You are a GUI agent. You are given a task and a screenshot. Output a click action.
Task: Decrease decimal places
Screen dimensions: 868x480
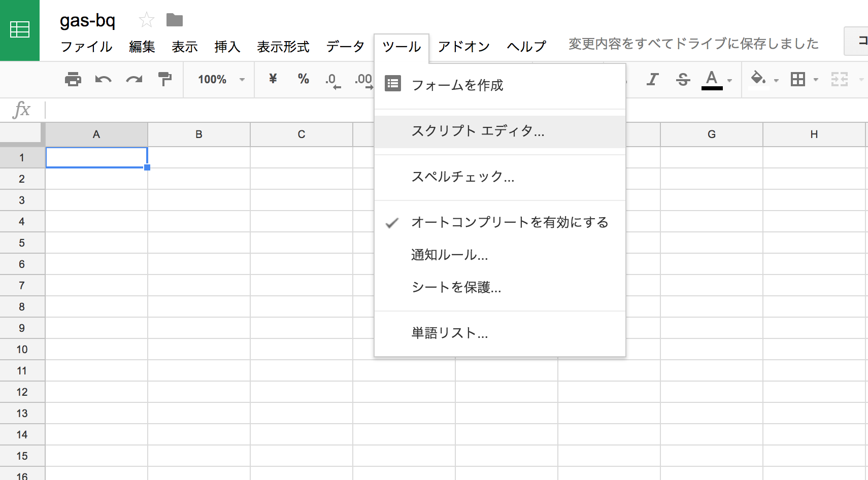click(x=333, y=80)
